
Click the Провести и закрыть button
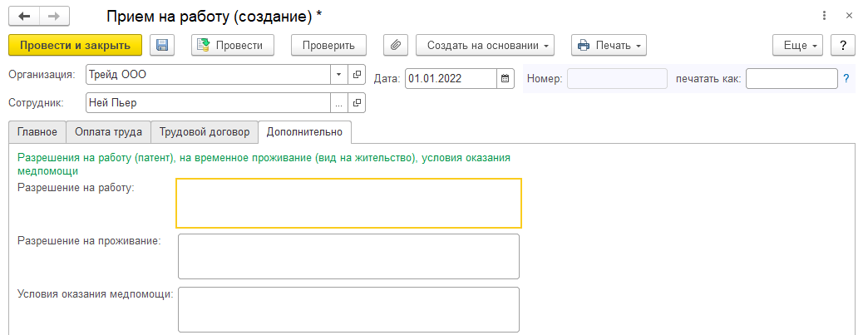tap(75, 46)
